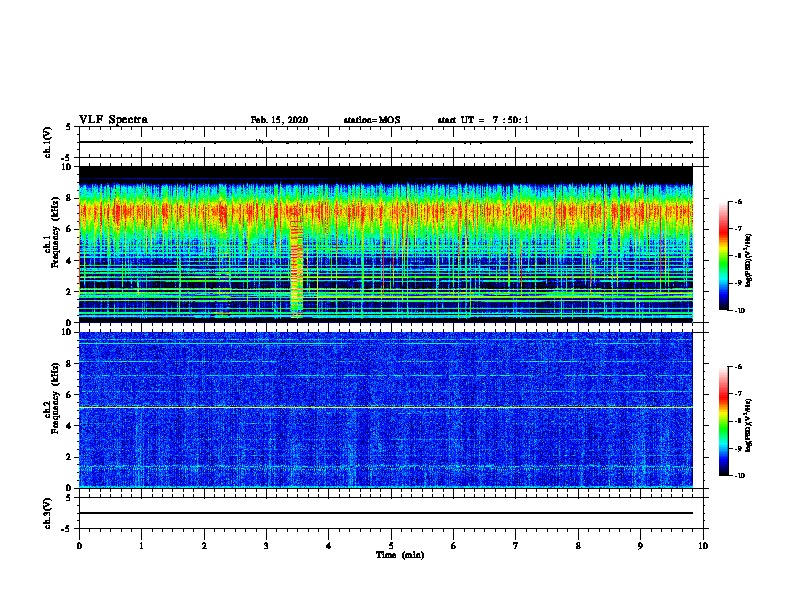Click the '7' tick on the Time axis
Viewport: 792px width, 612px height.
pyautogui.click(x=516, y=546)
